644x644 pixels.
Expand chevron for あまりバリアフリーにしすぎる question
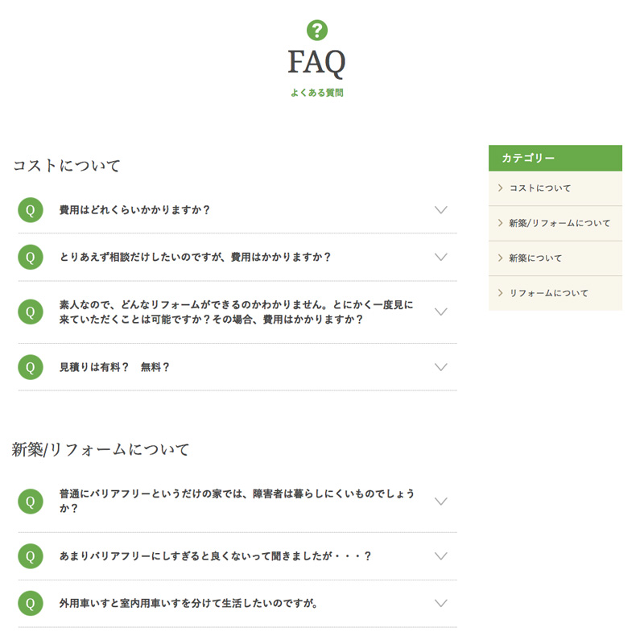(440, 556)
